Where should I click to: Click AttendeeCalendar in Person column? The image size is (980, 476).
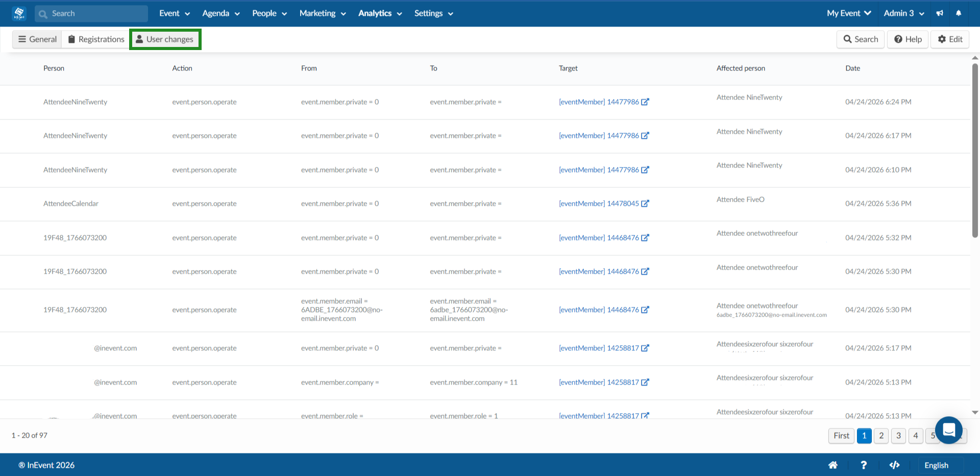71,203
